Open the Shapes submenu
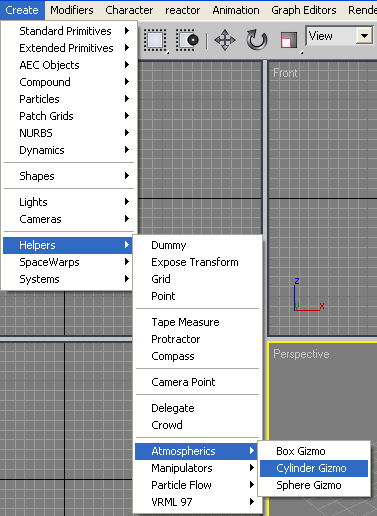377x516 pixels. pyautogui.click(x=68, y=176)
